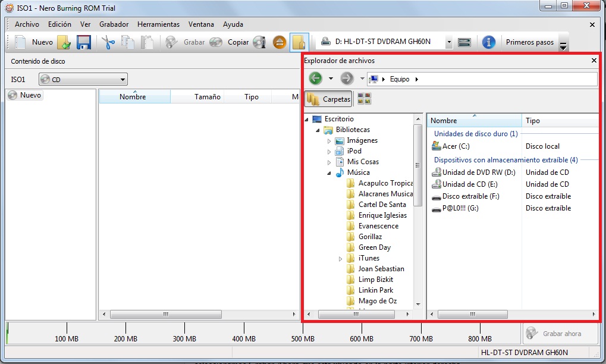Click the blue information icon
Viewport: 606px width, 364px height.
point(488,42)
